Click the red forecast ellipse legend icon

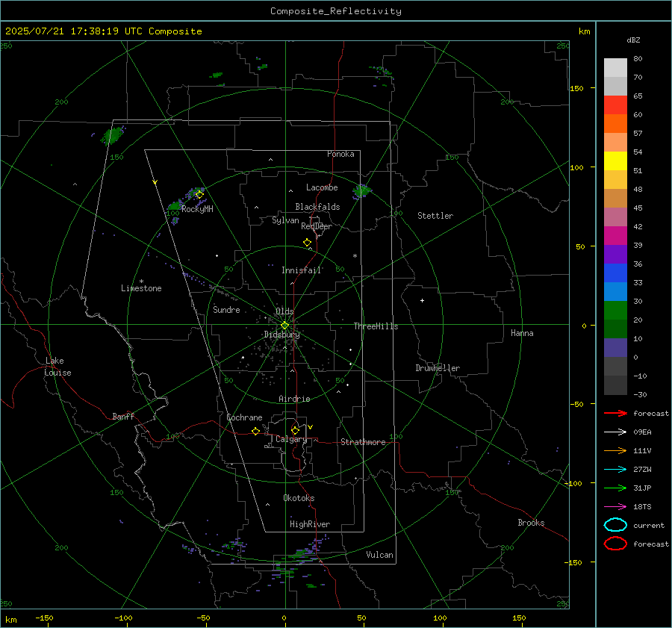[615, 544]
